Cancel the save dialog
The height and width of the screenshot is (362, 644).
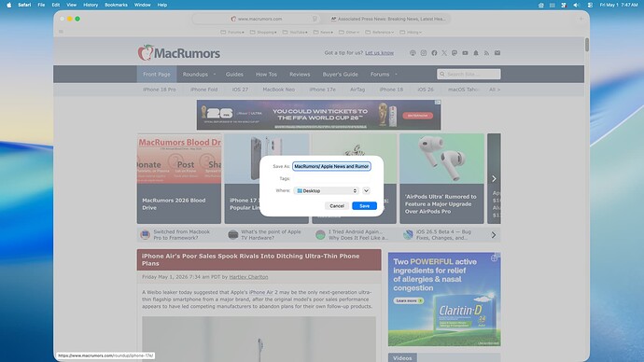337,205
